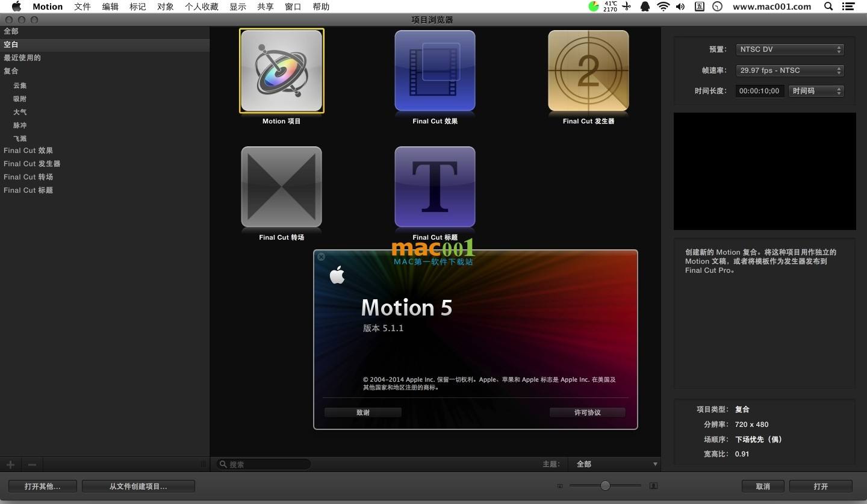Open the 标记 menu
Viewport: 867px width, 504px height.
pos(138,7)
